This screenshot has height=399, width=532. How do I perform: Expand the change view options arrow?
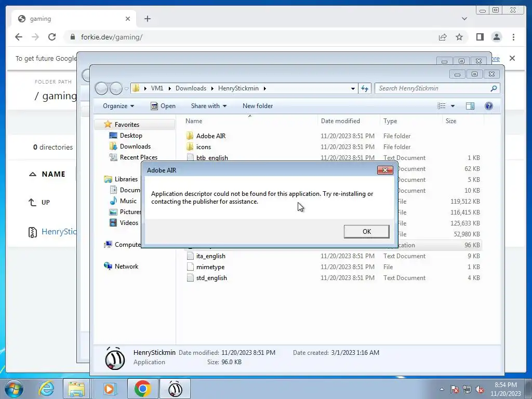pos(453,106)
